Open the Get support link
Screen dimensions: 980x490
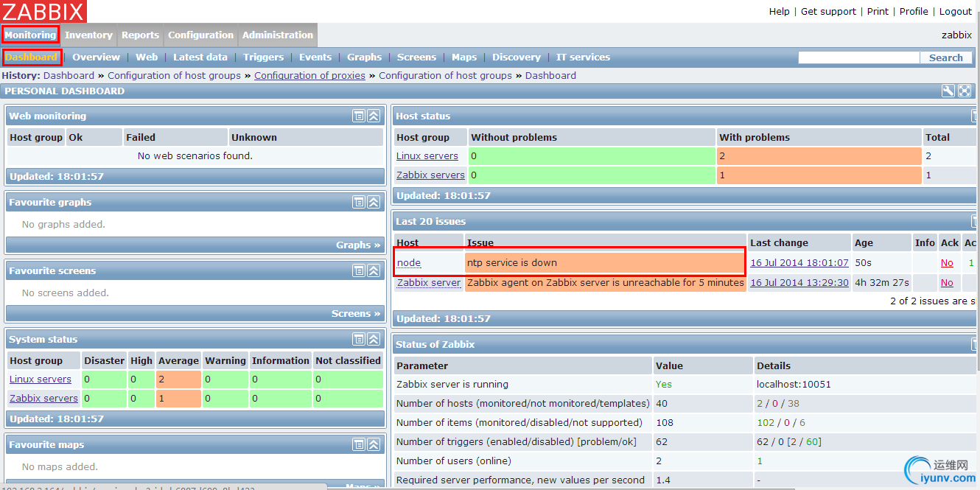(x=828, y=11)
